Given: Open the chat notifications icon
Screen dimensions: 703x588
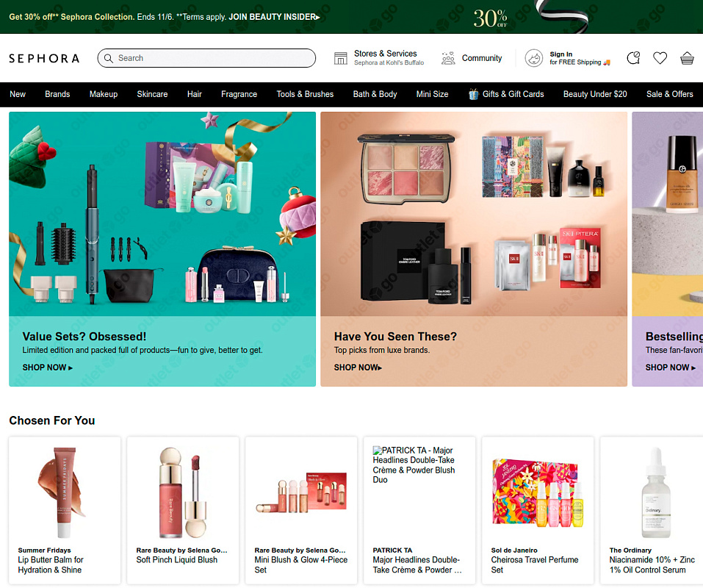Looking at the screenshot, I should pyautogui.click(x=633, y=58).
